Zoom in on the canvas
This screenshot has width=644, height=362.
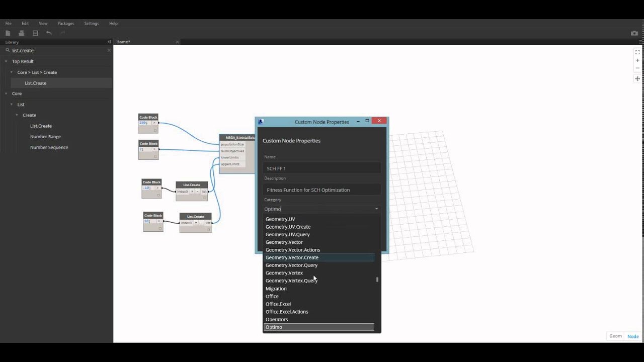(637, 60)
